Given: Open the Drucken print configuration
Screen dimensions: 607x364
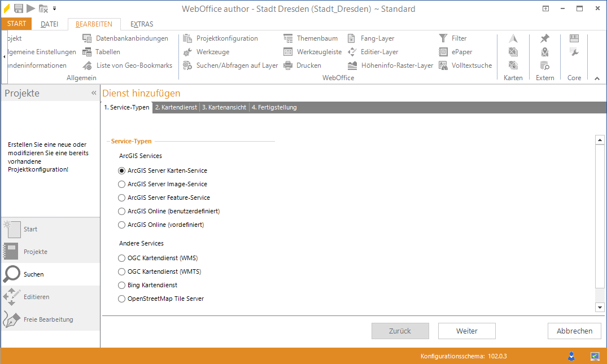Looking at the screenshot, I should [308, 65].
